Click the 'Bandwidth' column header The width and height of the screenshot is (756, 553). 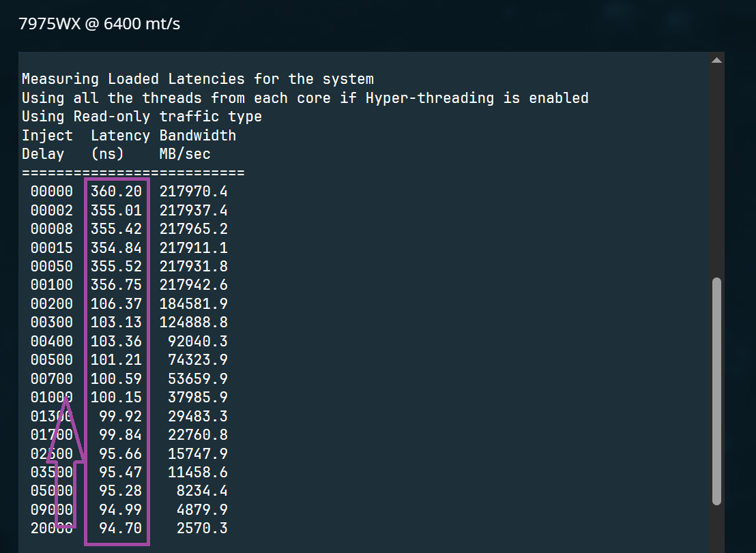(197, 135)
